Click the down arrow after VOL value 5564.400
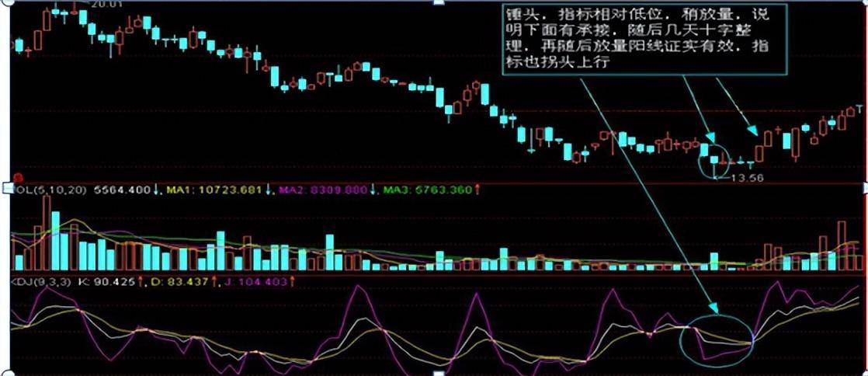Viewport: 868px width, 376px height. (x=156, y=190)
